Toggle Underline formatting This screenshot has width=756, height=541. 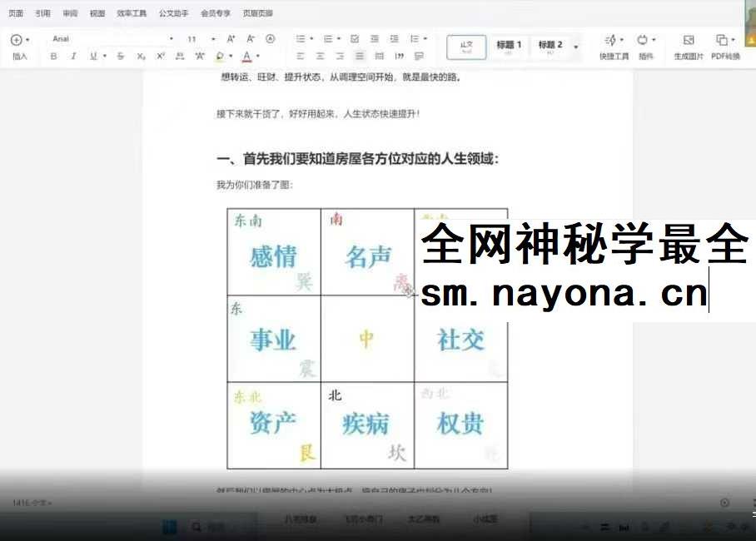93,57
